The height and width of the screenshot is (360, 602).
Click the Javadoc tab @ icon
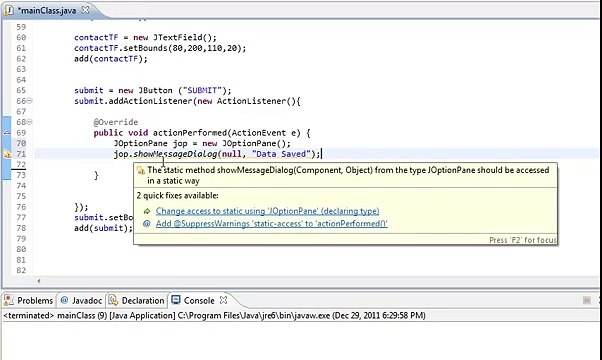point(64,300)
